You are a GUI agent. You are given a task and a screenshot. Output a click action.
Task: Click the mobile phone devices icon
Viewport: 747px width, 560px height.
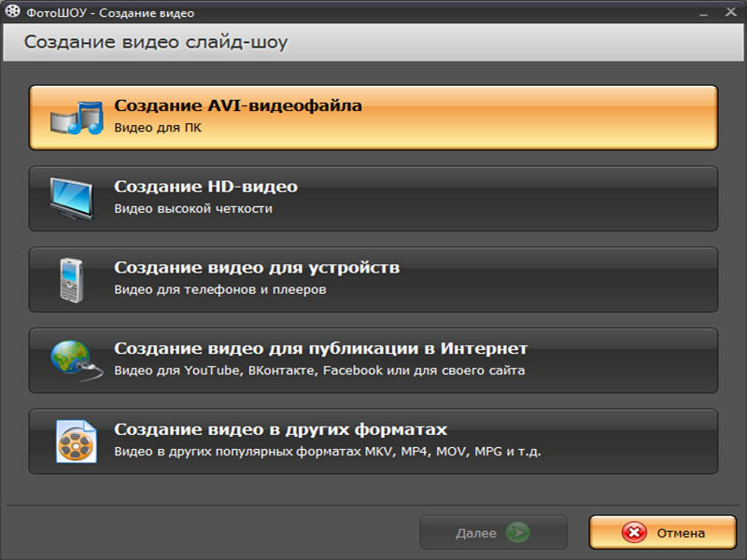click(72, 279)
